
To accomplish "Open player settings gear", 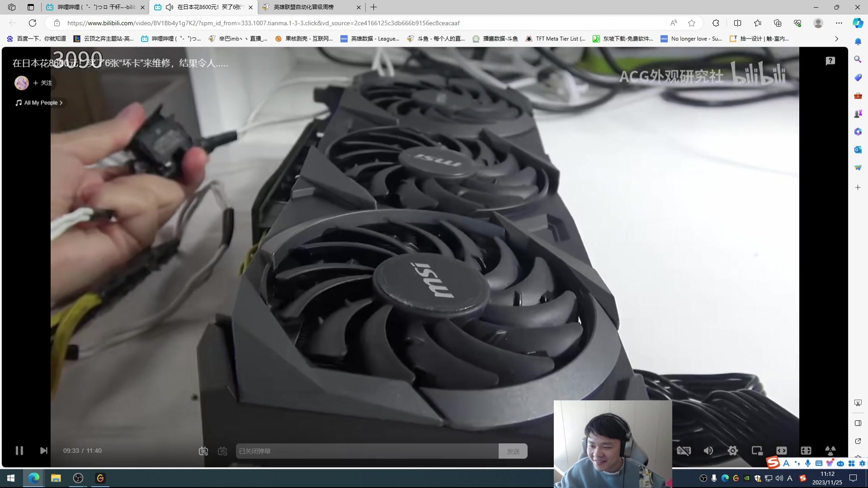I will (x=732, y=450).
